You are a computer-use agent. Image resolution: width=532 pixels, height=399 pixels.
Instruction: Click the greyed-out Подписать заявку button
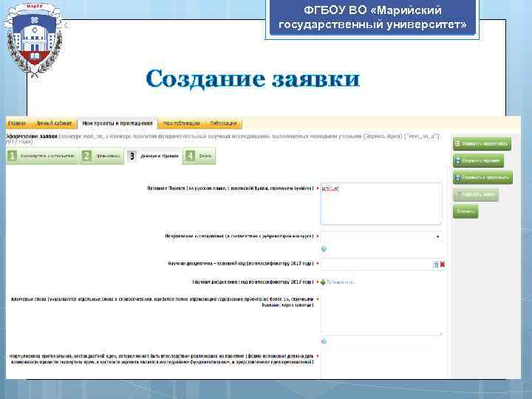coord(476,194)
